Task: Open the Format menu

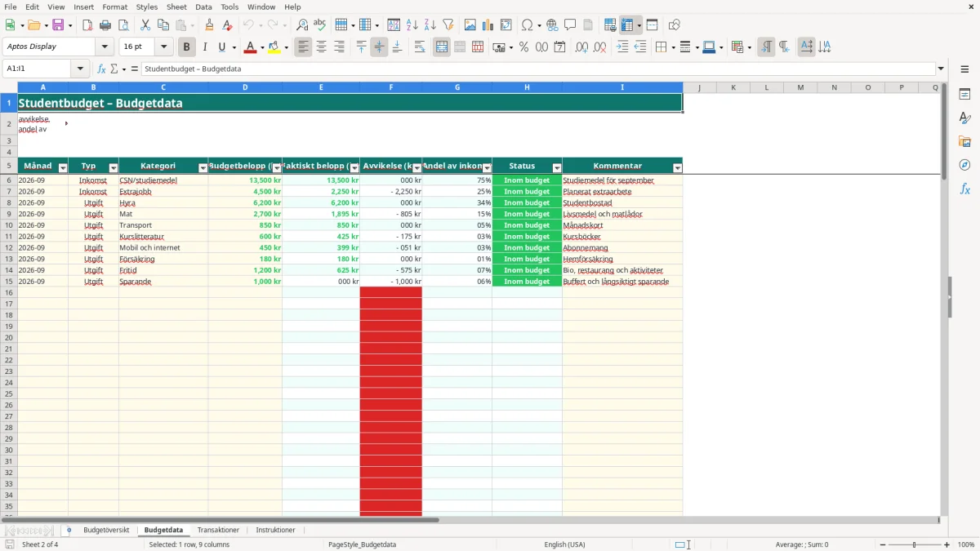Action: [114, 7]
